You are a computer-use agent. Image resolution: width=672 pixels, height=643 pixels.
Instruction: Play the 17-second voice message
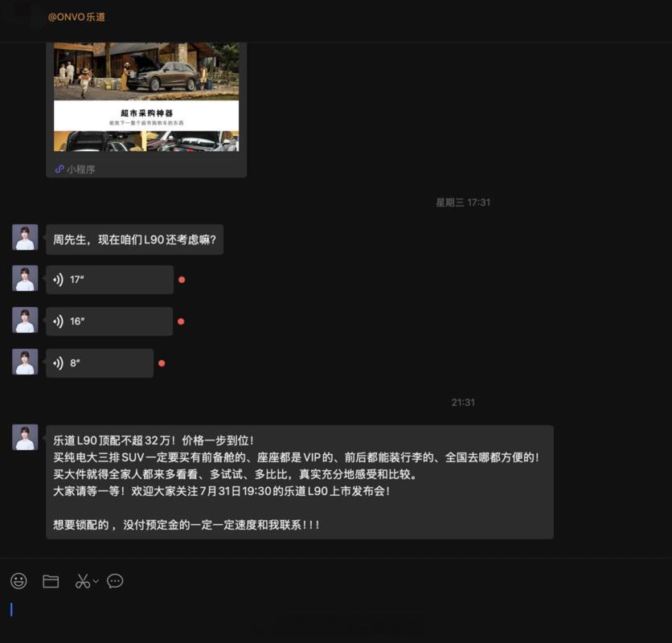[109, 280]
